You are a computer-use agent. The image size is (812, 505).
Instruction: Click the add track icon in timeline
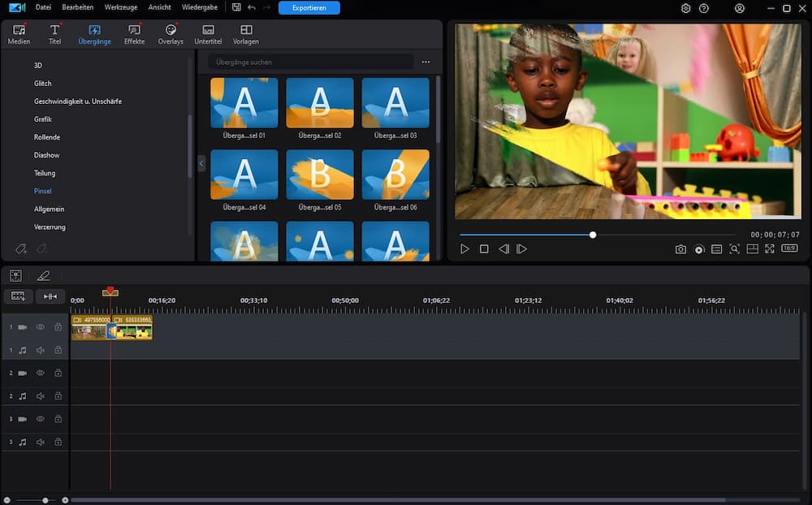click(18, 296)
